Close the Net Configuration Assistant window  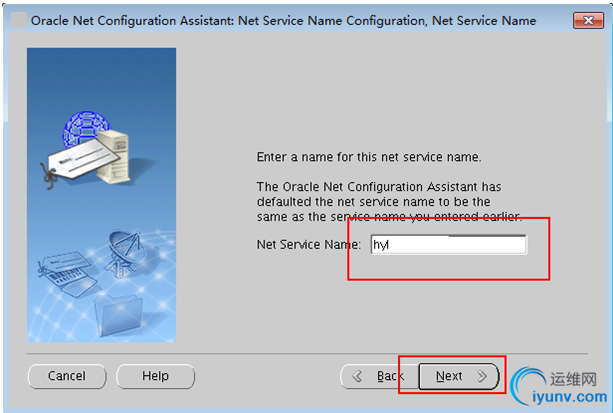coord(587,20)
